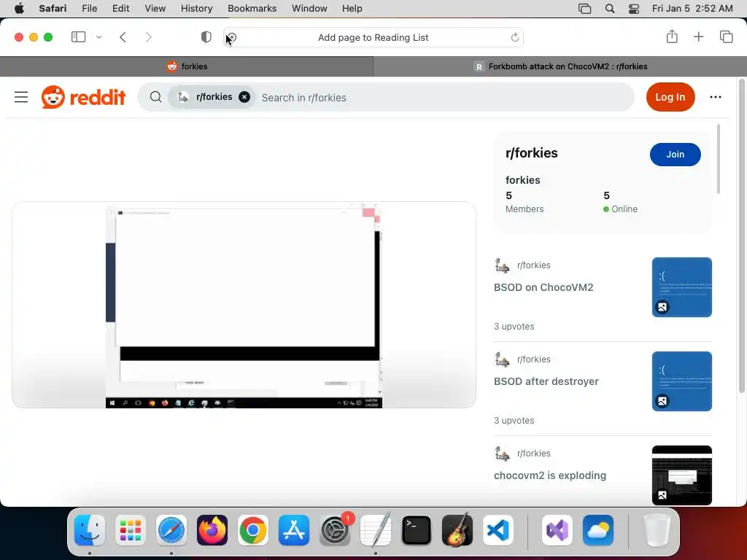This screenshot has height=560, width=747.
Task: Click Stage Manager icon in menu bar
Action: point(584,9)
